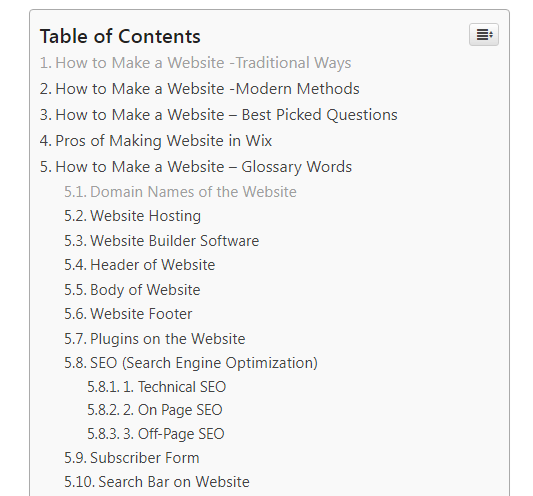Go to 'Header of Website' entry
The height and width of the screenshot is (496, 533).
click(140, 265)
